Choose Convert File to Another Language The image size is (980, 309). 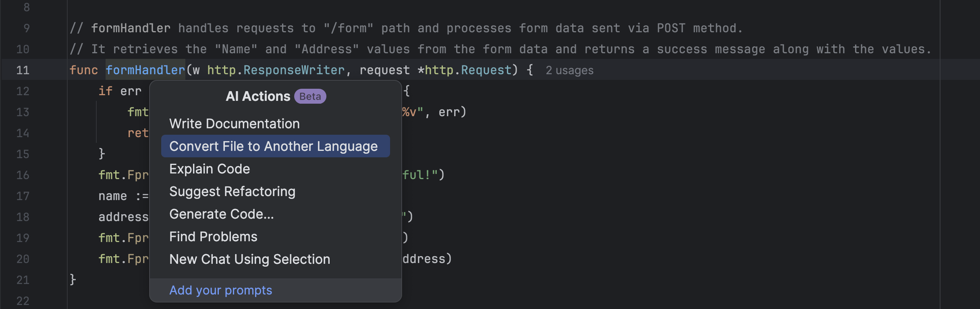tap(273, 146)
